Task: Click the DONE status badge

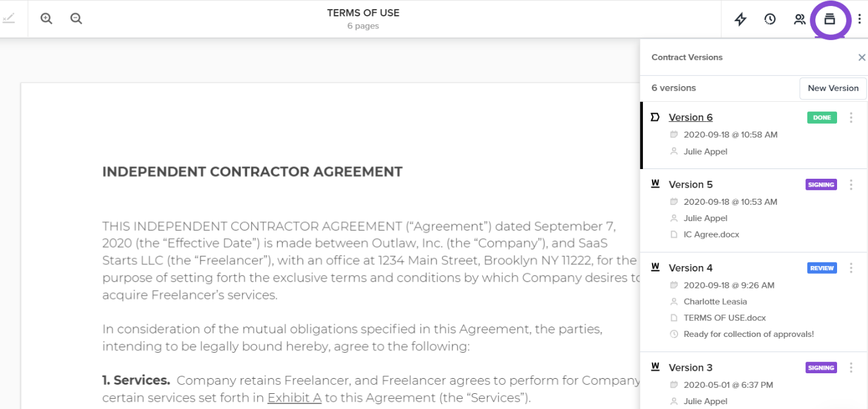Action: 822,118
